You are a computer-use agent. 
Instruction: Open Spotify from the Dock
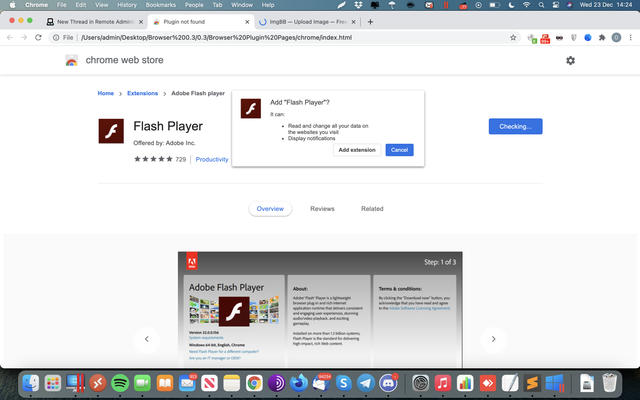pyautogui.click(x=120, y=383)
